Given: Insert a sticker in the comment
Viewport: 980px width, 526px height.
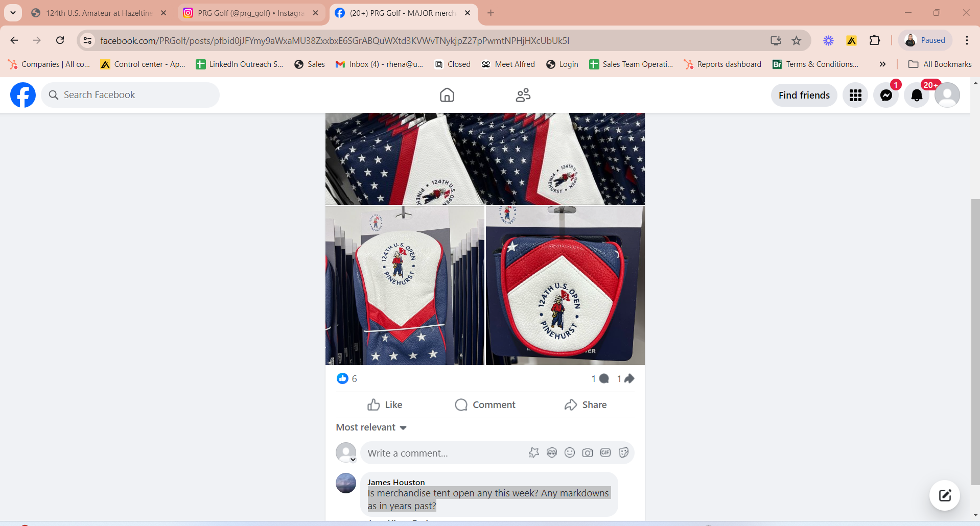Looking at the screenshot, I should pos(623,452).
